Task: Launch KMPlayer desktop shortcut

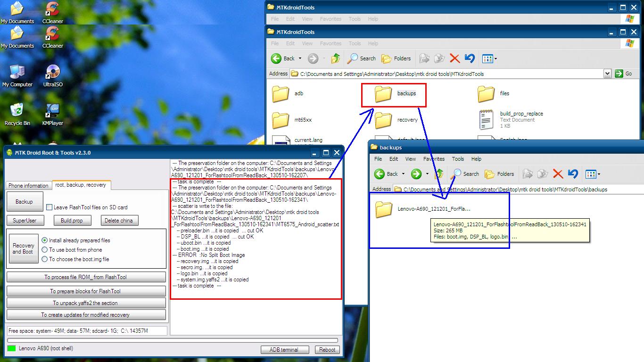Action: pos(52,114)
